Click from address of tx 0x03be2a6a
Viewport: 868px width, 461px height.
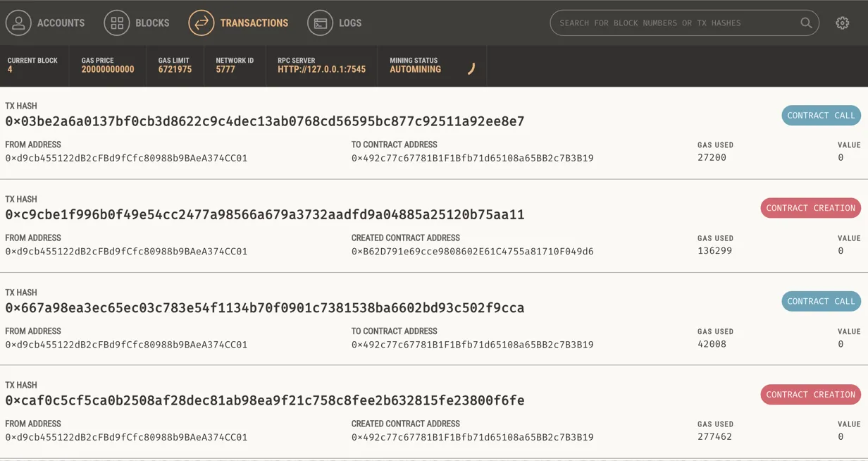coord(126,158)
